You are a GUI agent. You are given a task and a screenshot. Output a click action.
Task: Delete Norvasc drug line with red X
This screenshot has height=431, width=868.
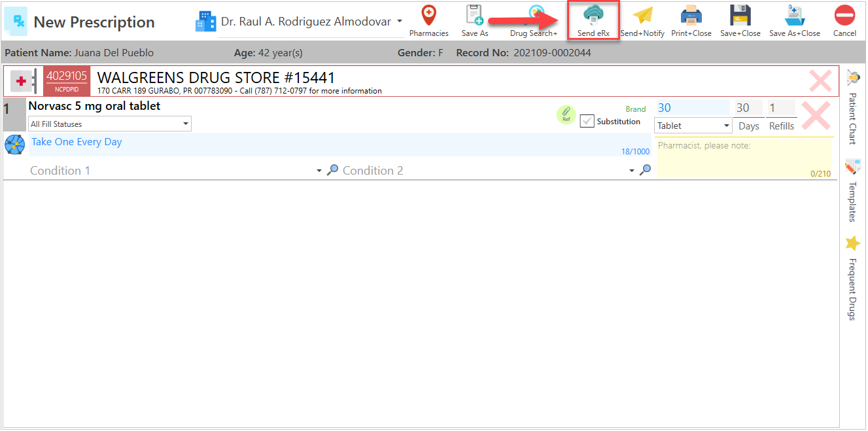point(816,116)
